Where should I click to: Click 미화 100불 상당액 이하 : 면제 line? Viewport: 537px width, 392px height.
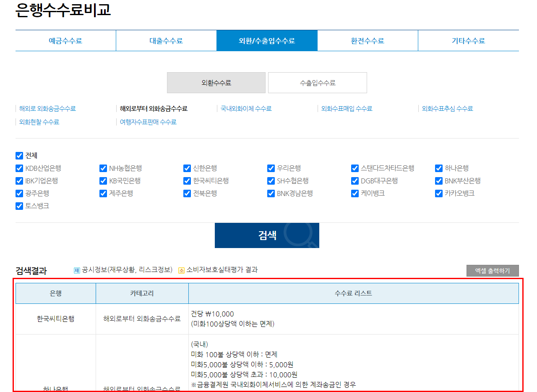pos(234,355)
